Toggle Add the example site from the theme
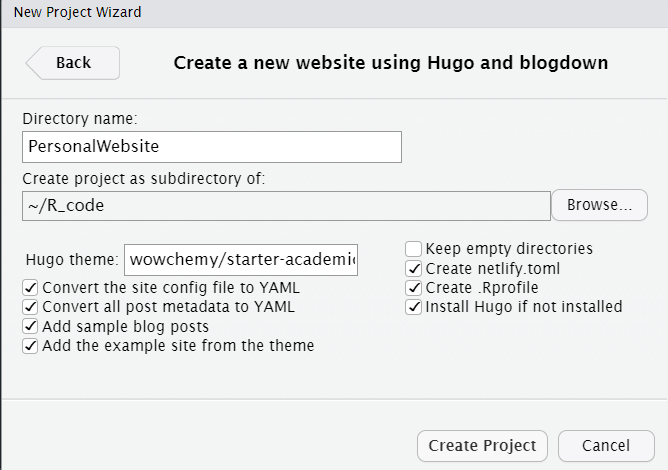668x470 pixels. (30, 346)
